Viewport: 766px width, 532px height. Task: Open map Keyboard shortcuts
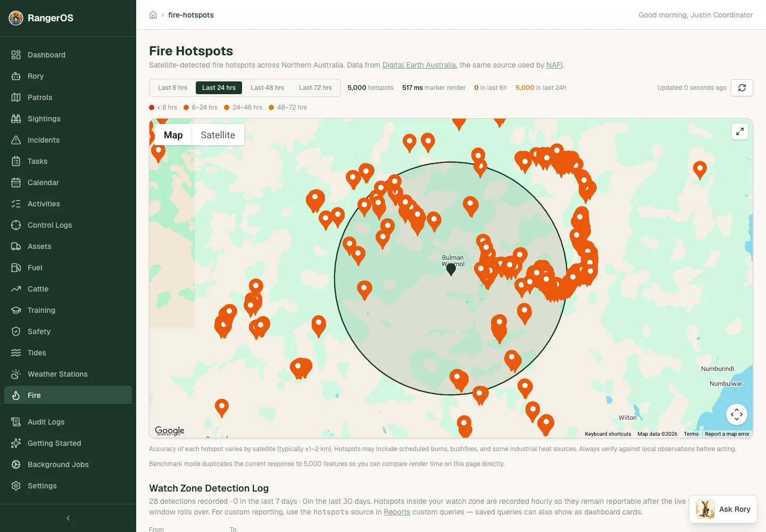[608, 434]
